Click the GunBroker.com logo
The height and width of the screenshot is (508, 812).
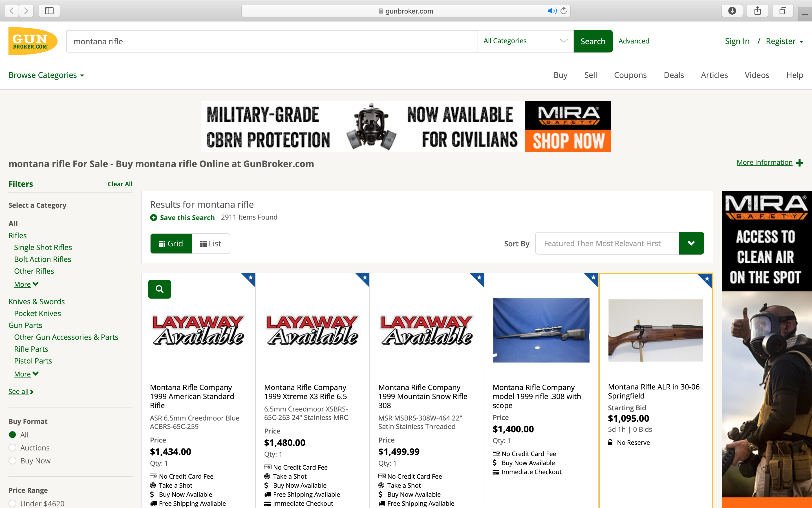click(x=33, y=41)
